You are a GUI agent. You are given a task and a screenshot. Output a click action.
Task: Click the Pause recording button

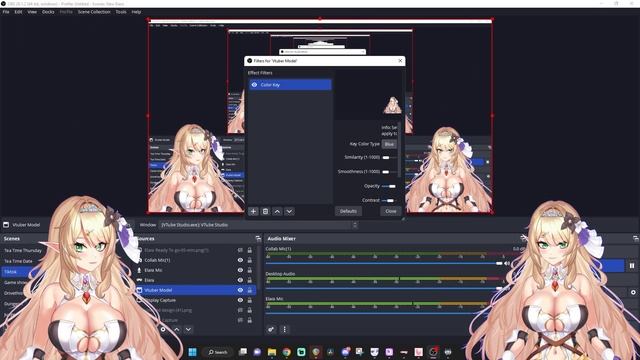pyautogui.click(x=631, y=266)
